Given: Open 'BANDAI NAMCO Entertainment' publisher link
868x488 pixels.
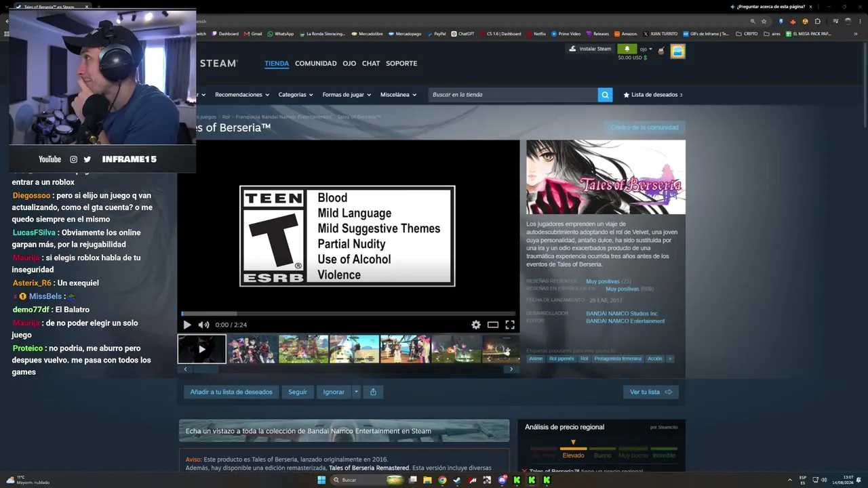Looking at the screenshot, I should click(625, 321).
